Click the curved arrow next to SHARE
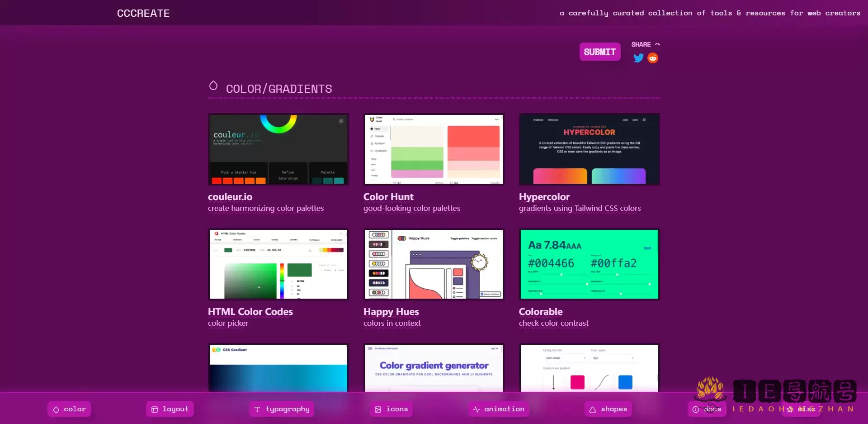The image size is (868, 424). 658,44
